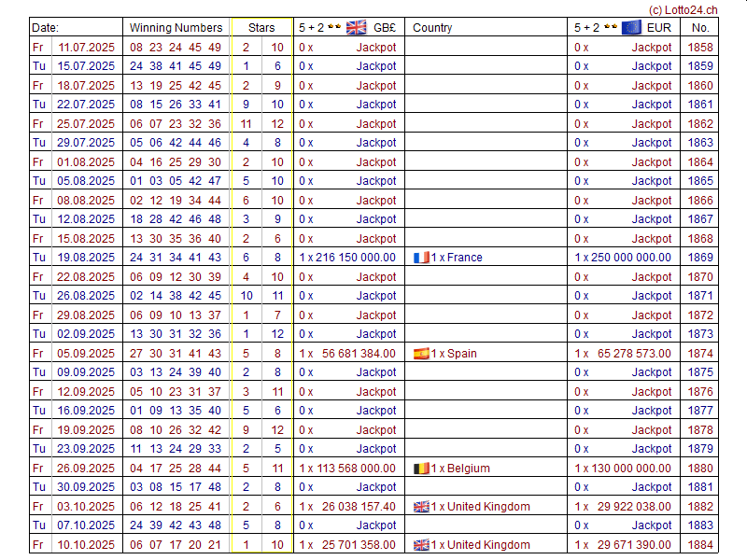The width and height of the screenshot is (747, 560).
Task: Click the Spain flag icon
Action: (421, 354)
